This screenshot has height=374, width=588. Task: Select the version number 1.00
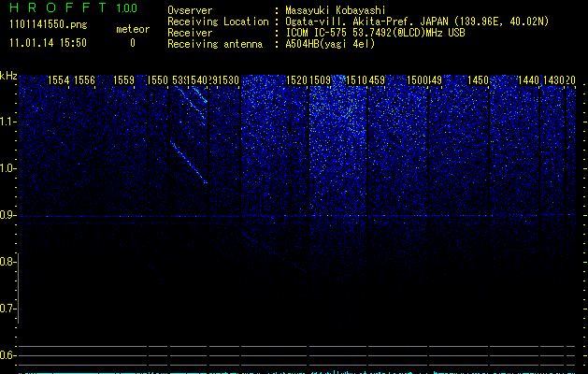tap(127, 8)
